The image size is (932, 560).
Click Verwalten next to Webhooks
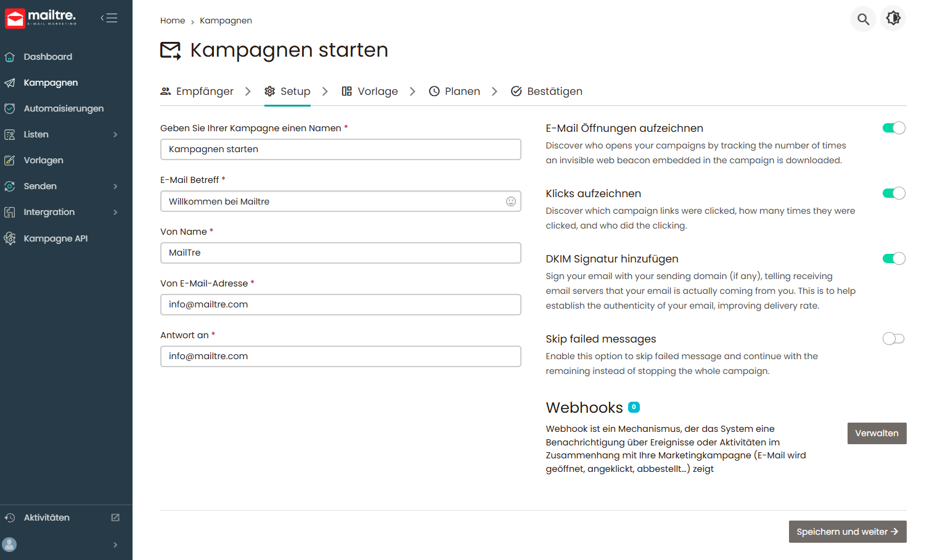pyautogui.click(x=877, y=433)
